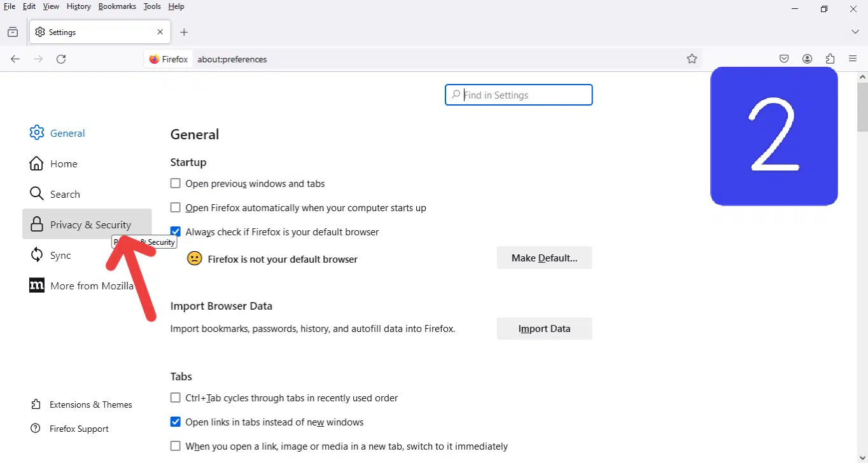868x463 pixels.
Task: Uncheck Always check if Firefox is default
Action: pos(176,232)
